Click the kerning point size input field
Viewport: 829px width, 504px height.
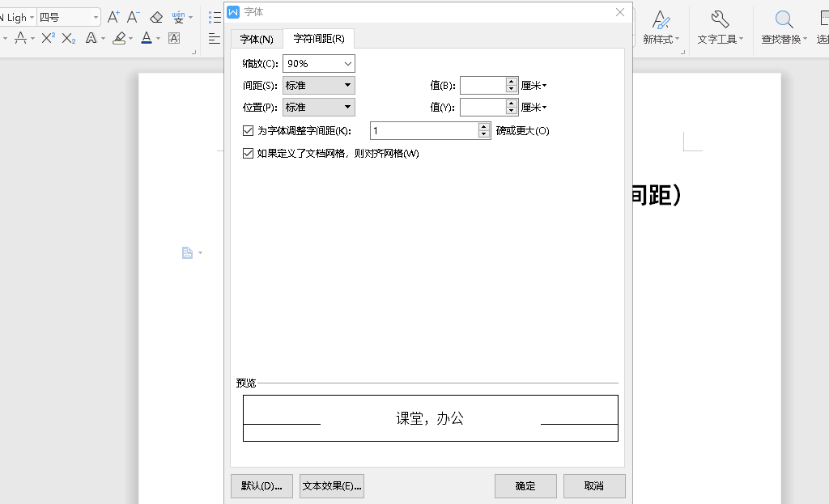[x=423, y=130]
